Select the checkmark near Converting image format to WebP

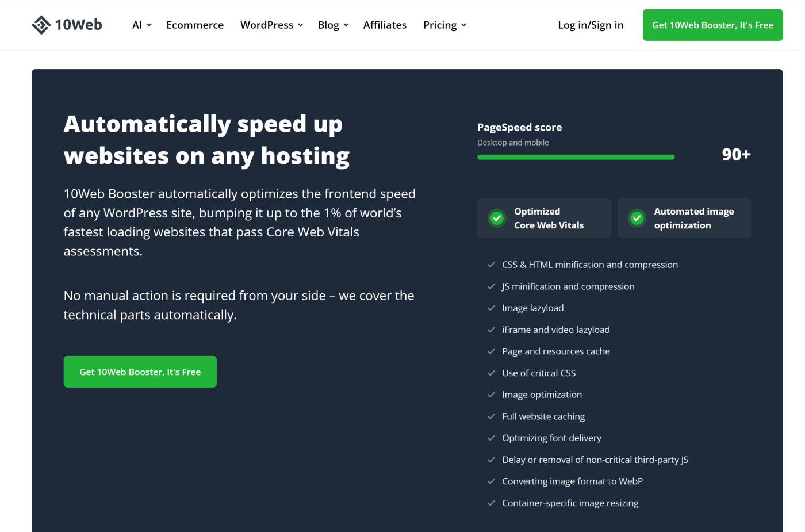tap(491, 481)
